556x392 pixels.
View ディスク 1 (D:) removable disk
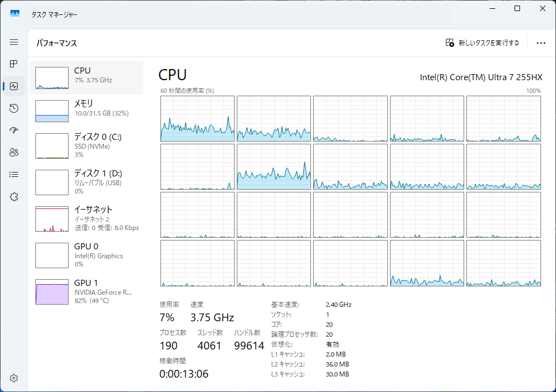[x=86, y=182]
